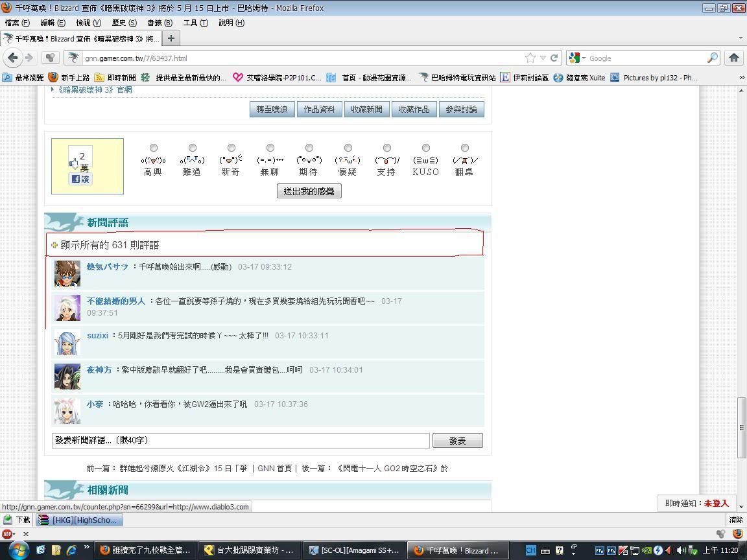Open the 工具 (T) menu
Image resolution: width=747 pixels, height=560 pixels.
coord(195,23)
